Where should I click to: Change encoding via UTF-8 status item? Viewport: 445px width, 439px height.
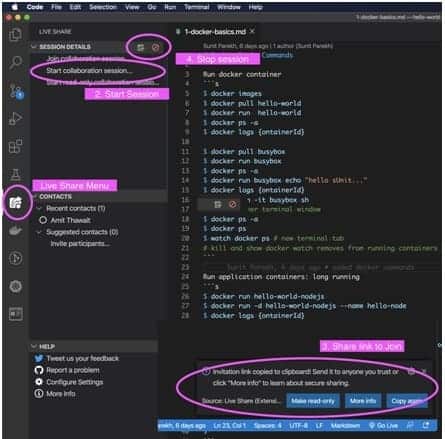pyautogui.click(x=298, y=426)
